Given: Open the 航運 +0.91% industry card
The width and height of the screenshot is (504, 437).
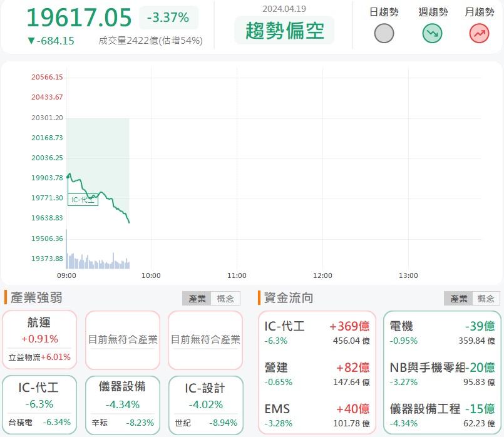Looking at the screenshot, I should coord(39,339).
